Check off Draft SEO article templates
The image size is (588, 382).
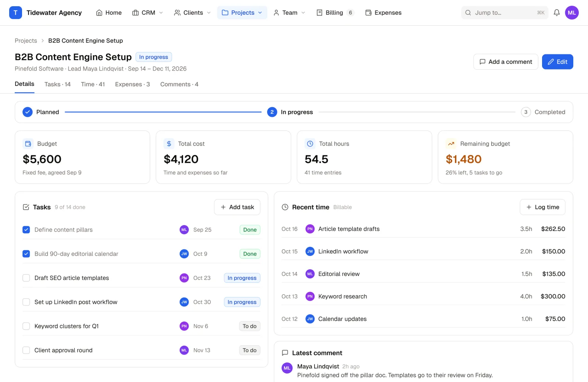[26, 278]
